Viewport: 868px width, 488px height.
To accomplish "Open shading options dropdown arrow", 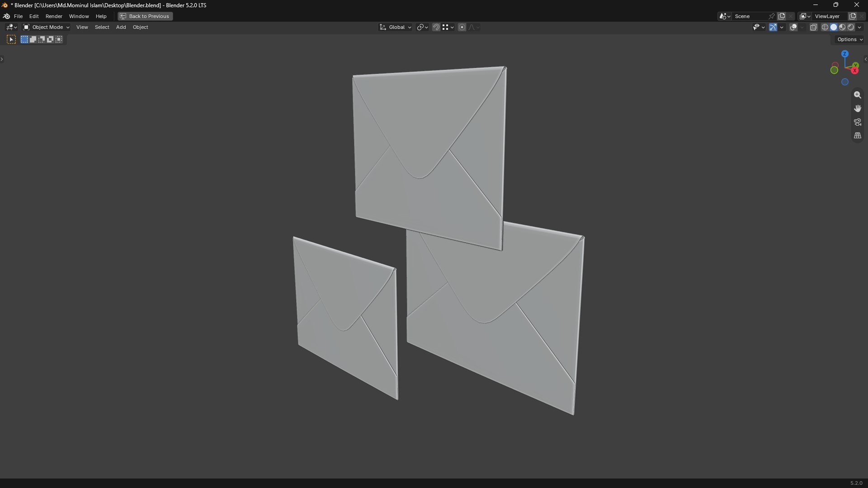I will click(x=860, y=28).
